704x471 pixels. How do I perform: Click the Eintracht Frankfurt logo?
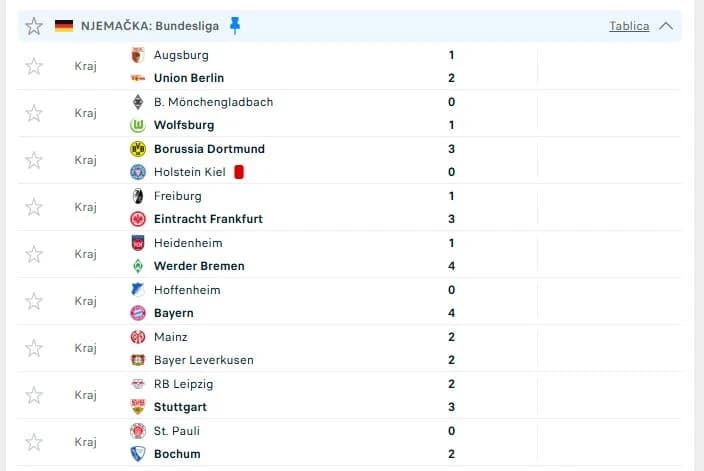138,219
